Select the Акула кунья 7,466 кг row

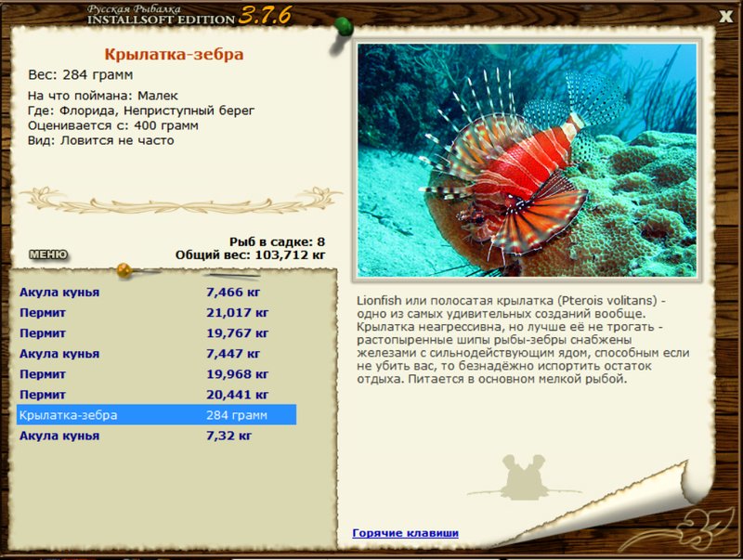tap(156, 293)
